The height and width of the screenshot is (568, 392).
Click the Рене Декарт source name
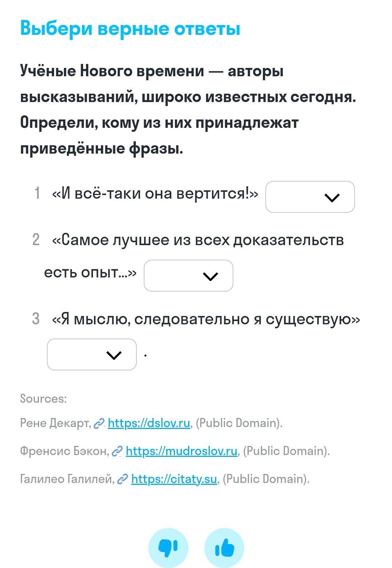click(x=55, y=423)
